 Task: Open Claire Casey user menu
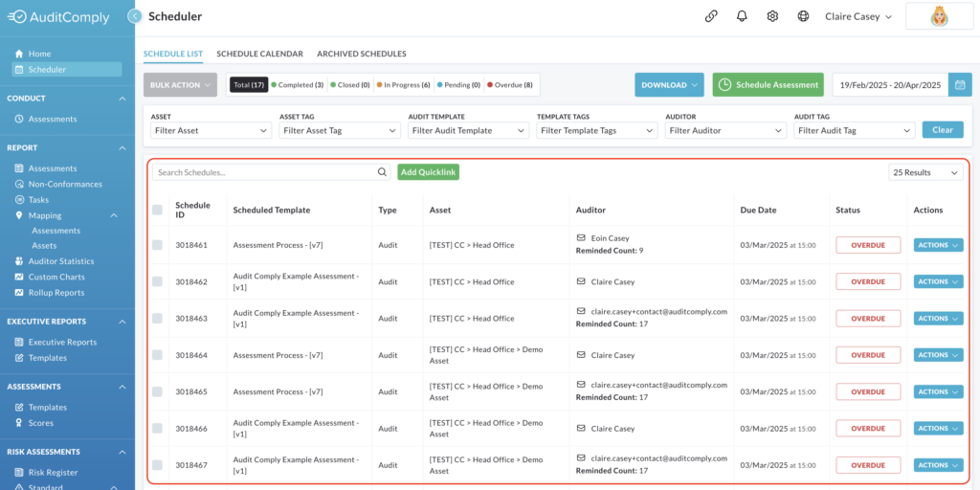point(858,17)
